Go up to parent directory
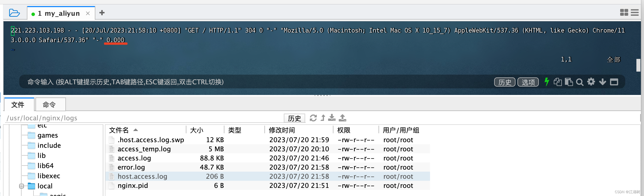The height and width of the screenshot is (196, 644). click(x=323, y=118)
